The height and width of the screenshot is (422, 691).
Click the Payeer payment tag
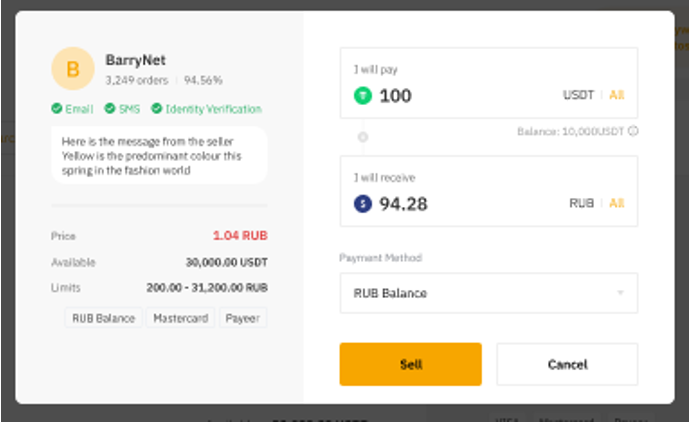[x=243, y=318]
